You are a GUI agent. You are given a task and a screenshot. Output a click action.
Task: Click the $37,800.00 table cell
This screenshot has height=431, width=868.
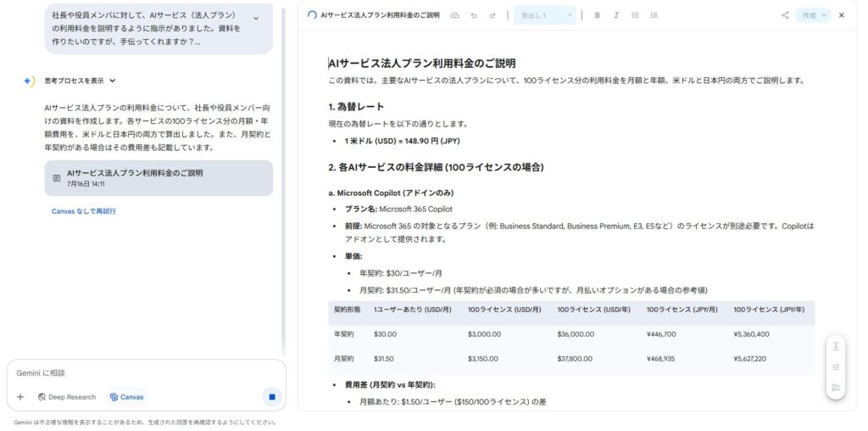coord(576,358)
